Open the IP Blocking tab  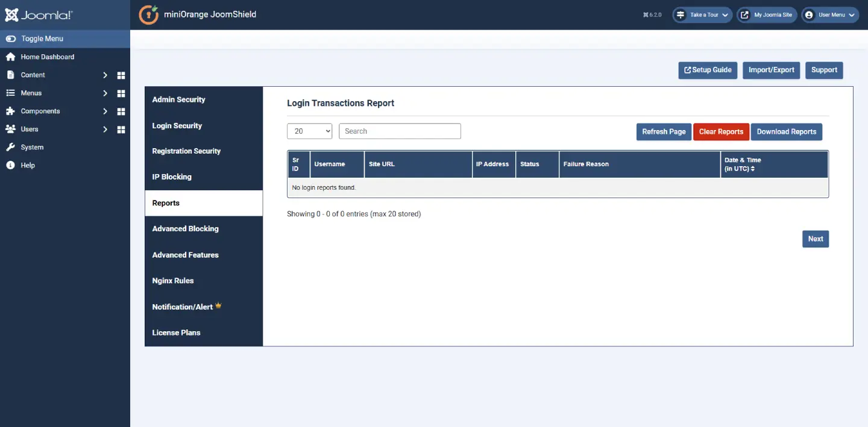pyautogui.click(x=204, y=177)
